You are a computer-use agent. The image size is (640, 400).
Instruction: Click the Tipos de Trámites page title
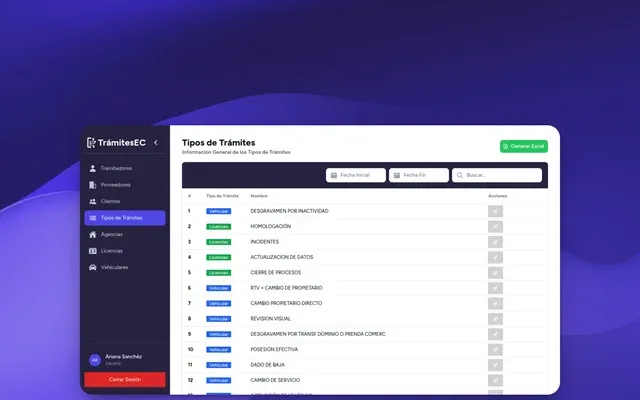point(218,143)
